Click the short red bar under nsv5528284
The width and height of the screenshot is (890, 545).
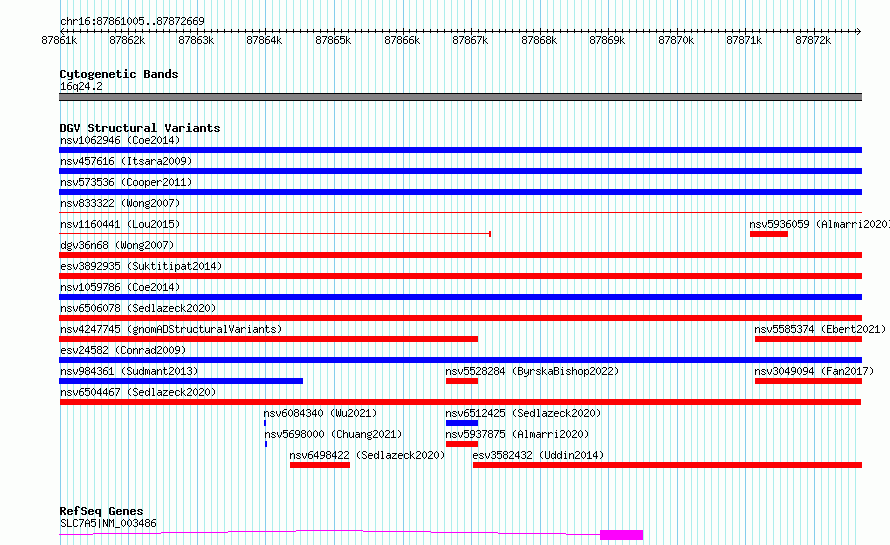[462, 381]
